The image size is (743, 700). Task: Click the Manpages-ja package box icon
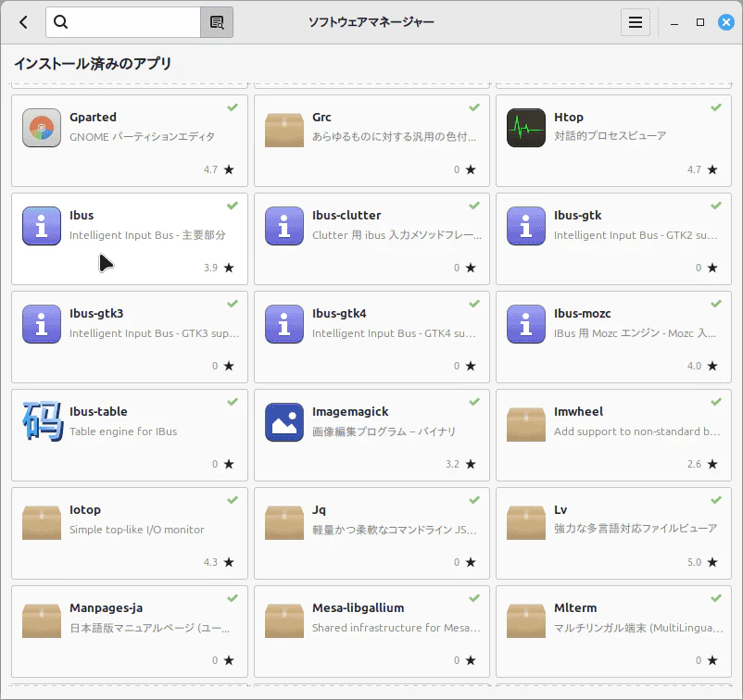pos(42,620)
